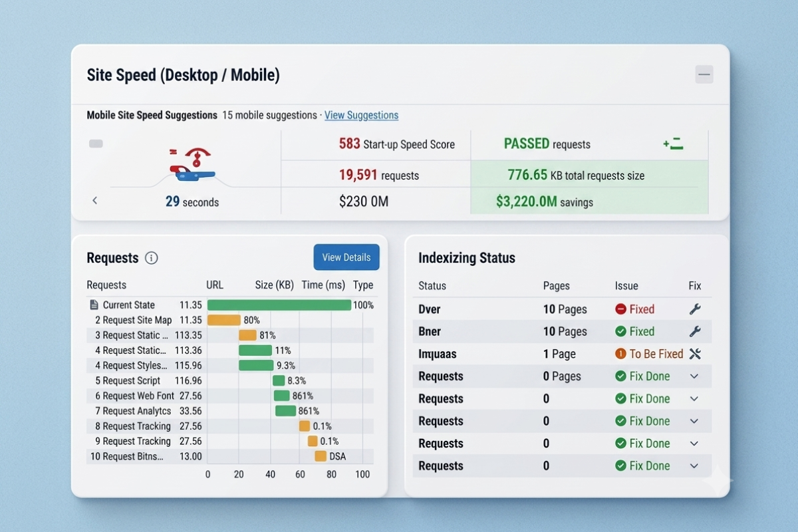Image resolution: width=798 pixels, height=532 pixels.
Task: Expand the last Requests row chevron
Action: [x=694, y=465]
